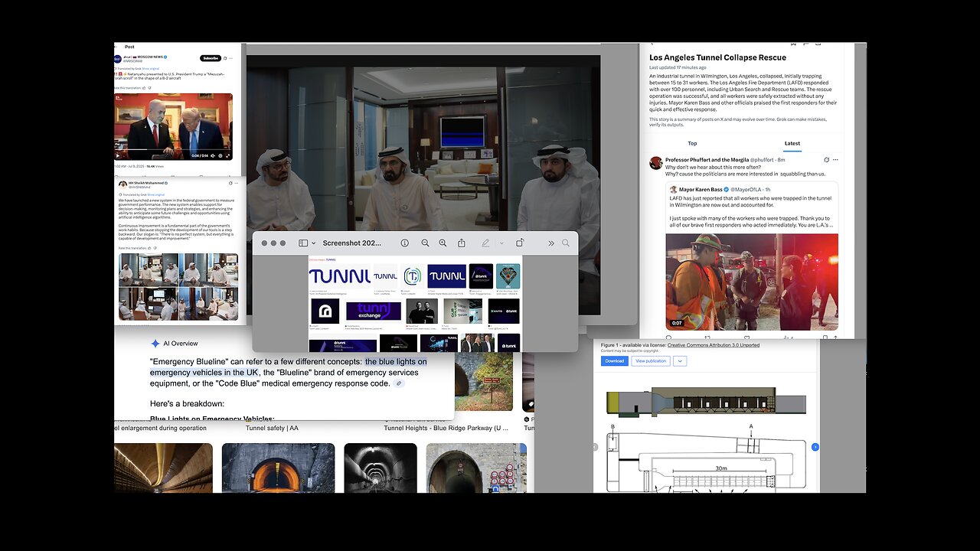Search in the Preview window
The width and height of the screenshot is (980, 551).
566,243
